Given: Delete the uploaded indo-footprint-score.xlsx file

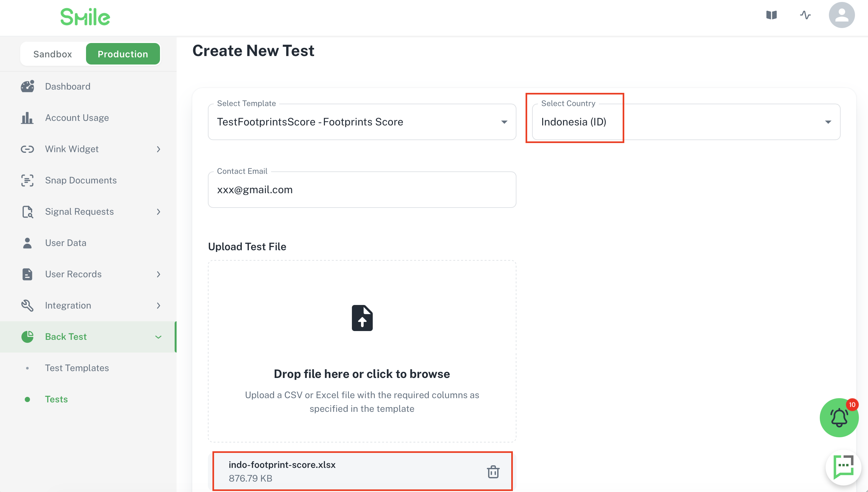Looking at the screenshot, I should point(493,472).
